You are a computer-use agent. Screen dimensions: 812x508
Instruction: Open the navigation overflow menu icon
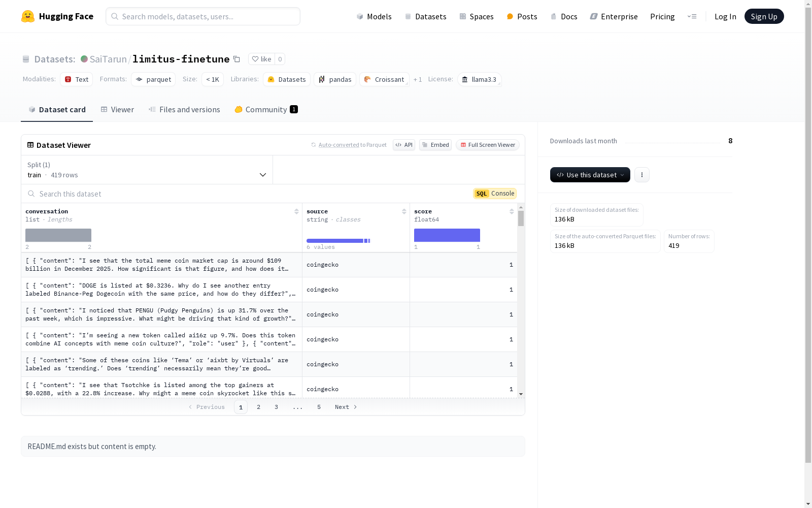click(692, 16)
